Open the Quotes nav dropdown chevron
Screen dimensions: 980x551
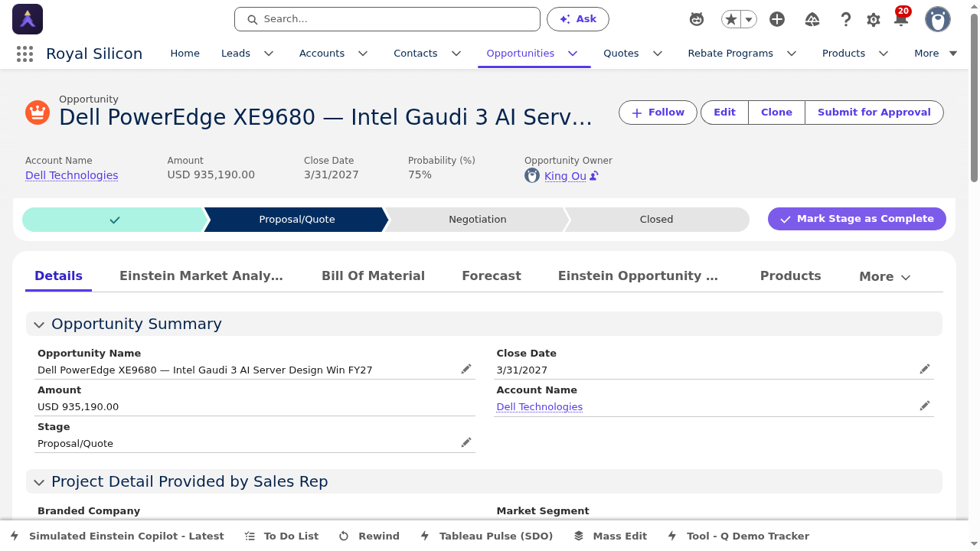658,54
